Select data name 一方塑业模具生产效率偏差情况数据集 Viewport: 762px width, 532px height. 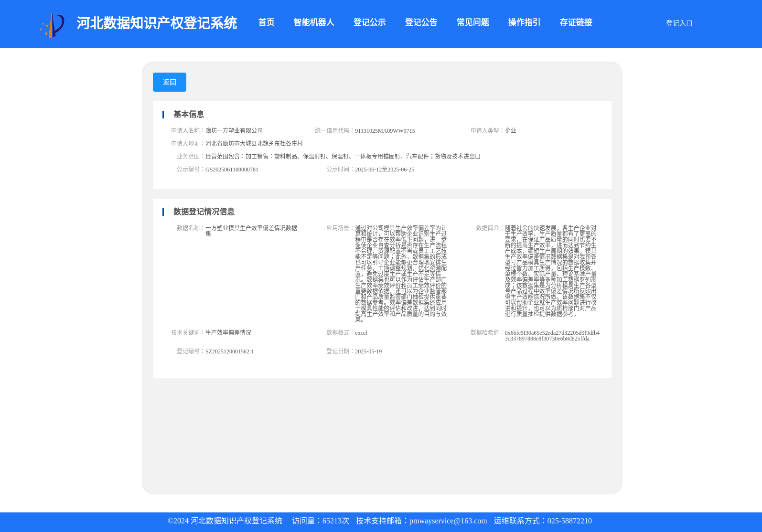[x=251, y=231]
